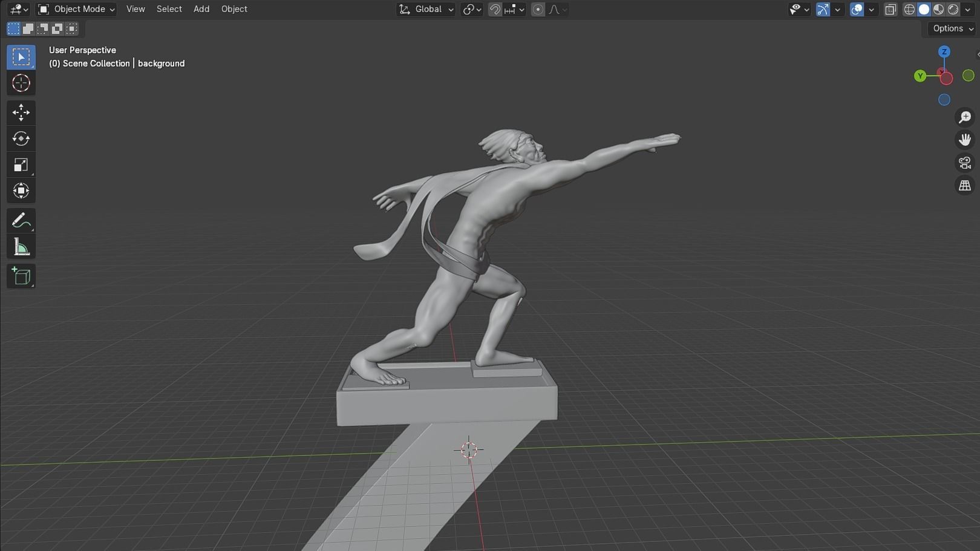Click the 3D cursor in the viewport
Viewport: 980px width, 551px height.
point(469,450)
